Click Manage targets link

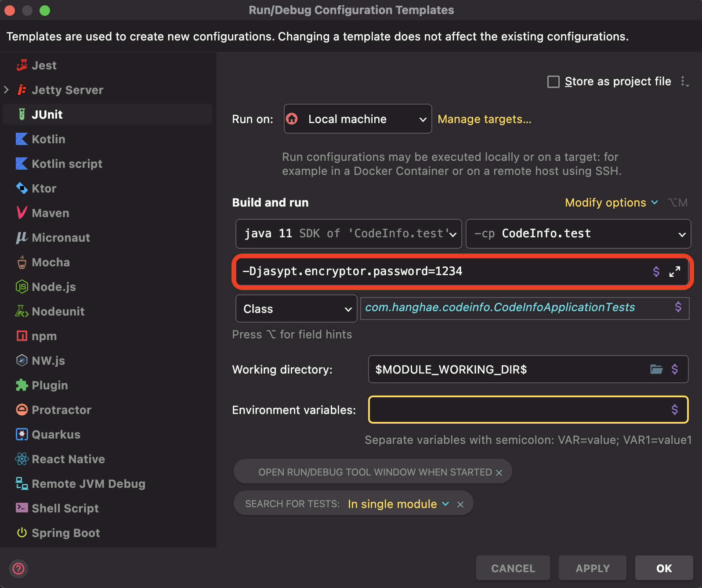(485, 119)
